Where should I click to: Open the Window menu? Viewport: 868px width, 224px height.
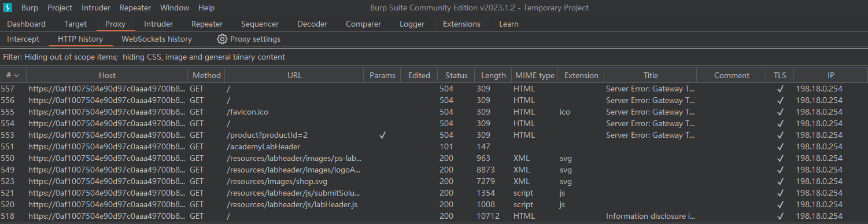tap(175, 8)
